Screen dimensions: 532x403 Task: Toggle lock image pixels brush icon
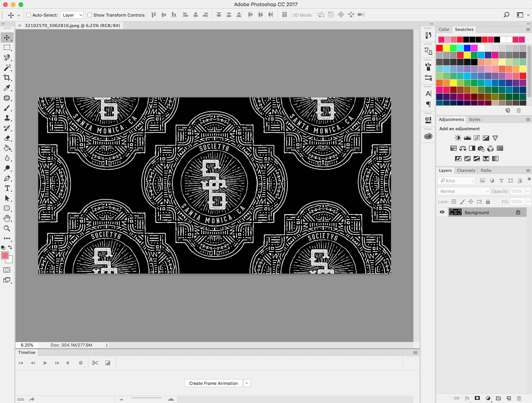click(462, 202)
